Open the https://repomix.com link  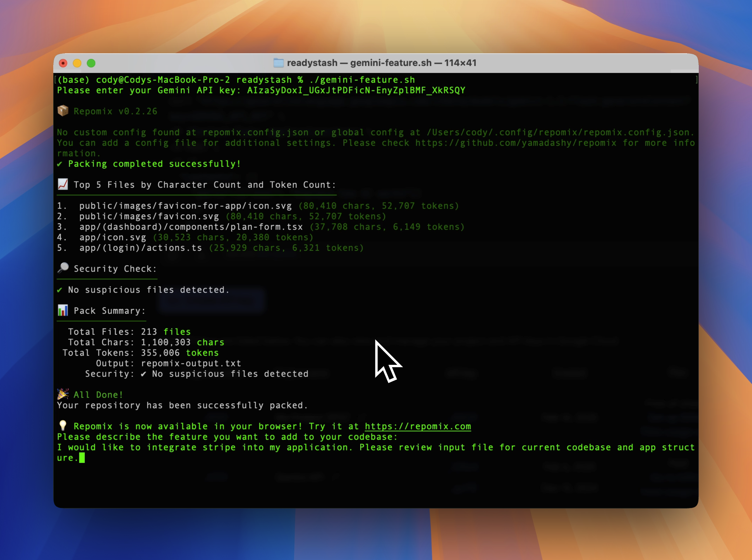click(x=418, y=426)
